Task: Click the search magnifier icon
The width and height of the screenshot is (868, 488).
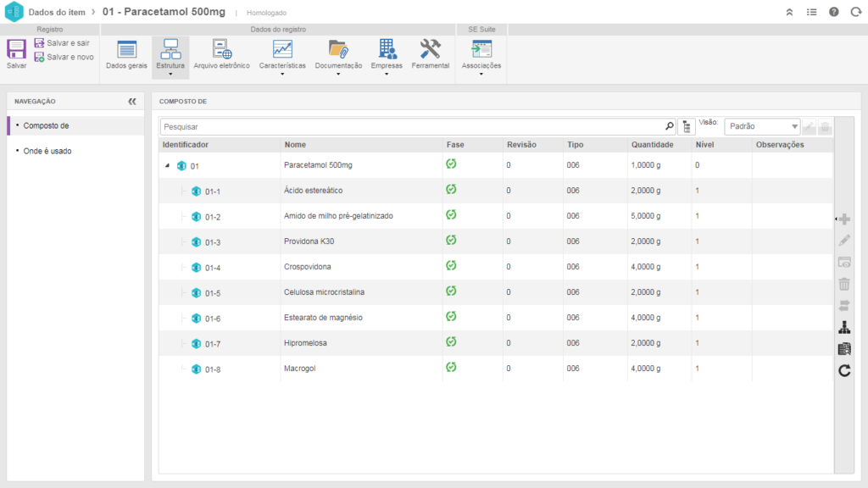Action: (669, 126)
